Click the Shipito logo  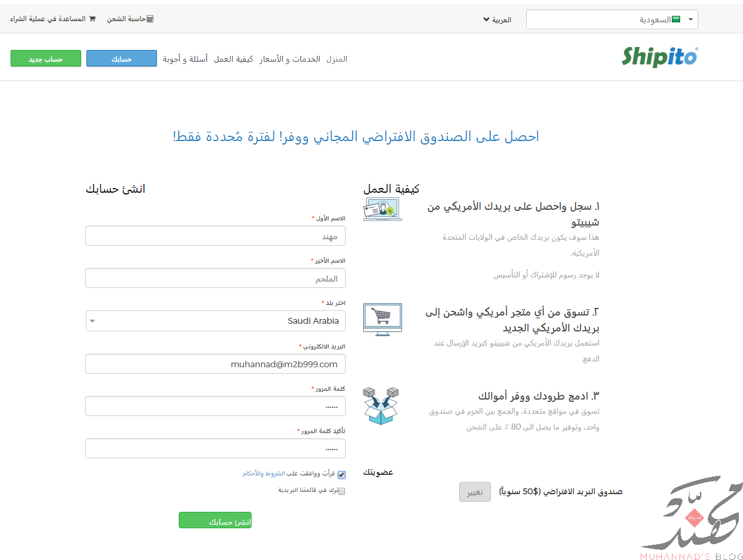pyautogui.click(x=660, y=56)
